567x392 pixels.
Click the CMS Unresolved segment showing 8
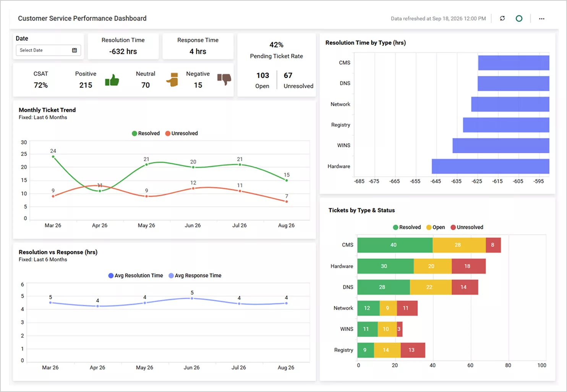493,245
